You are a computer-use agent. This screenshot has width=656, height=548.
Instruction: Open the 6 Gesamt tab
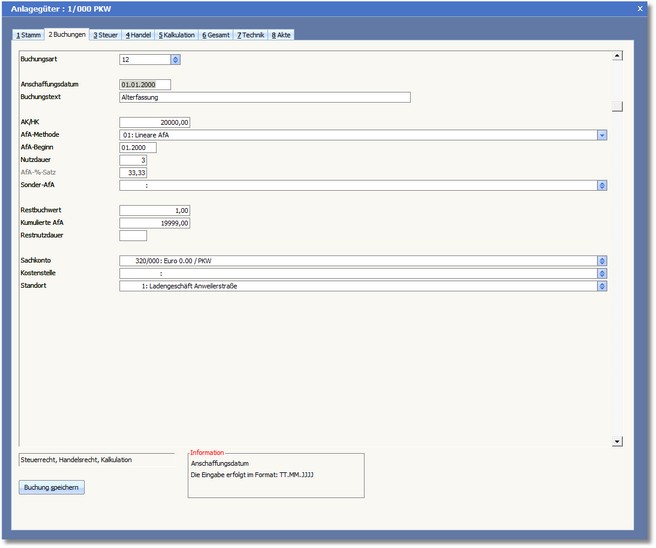216,35
